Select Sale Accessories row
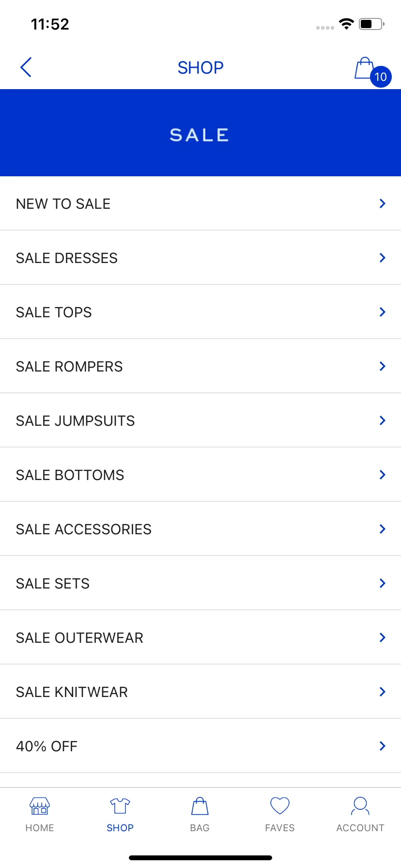 pos(200,529)
